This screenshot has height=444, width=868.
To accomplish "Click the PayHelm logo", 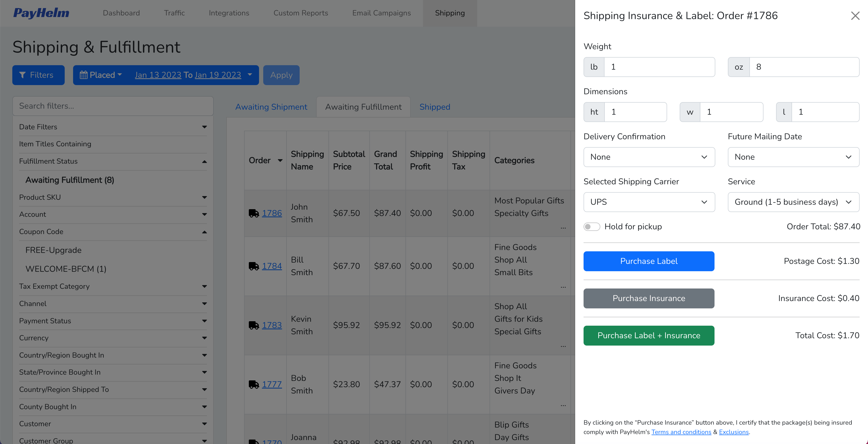I will click(x=41, y=13).
